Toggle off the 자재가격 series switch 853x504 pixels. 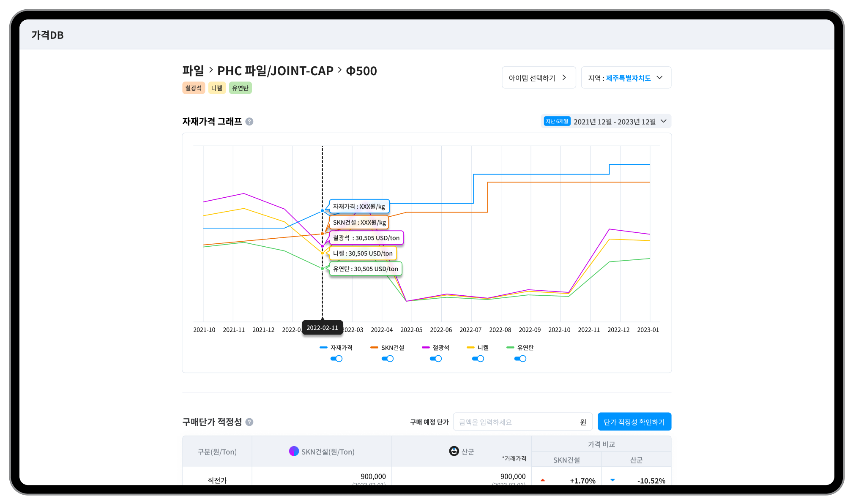tap(336, 359)
